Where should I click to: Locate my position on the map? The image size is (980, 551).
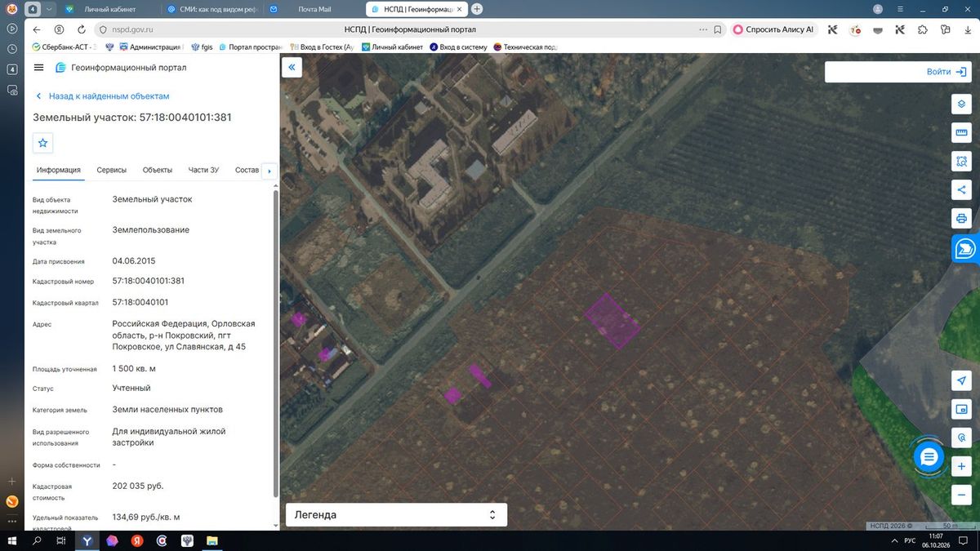point(961,381)
